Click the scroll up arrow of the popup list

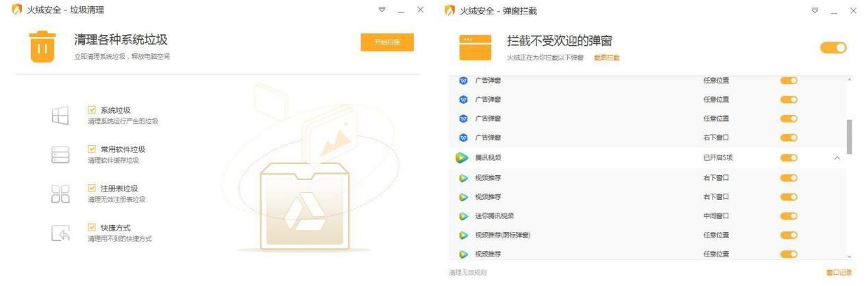(850, 81)
